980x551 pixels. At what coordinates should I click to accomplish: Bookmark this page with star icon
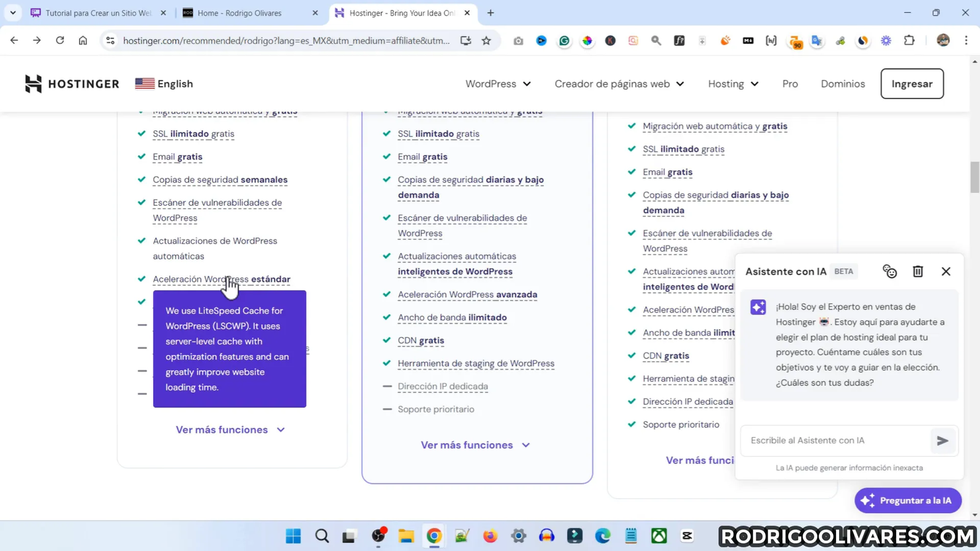click(486, 40)
